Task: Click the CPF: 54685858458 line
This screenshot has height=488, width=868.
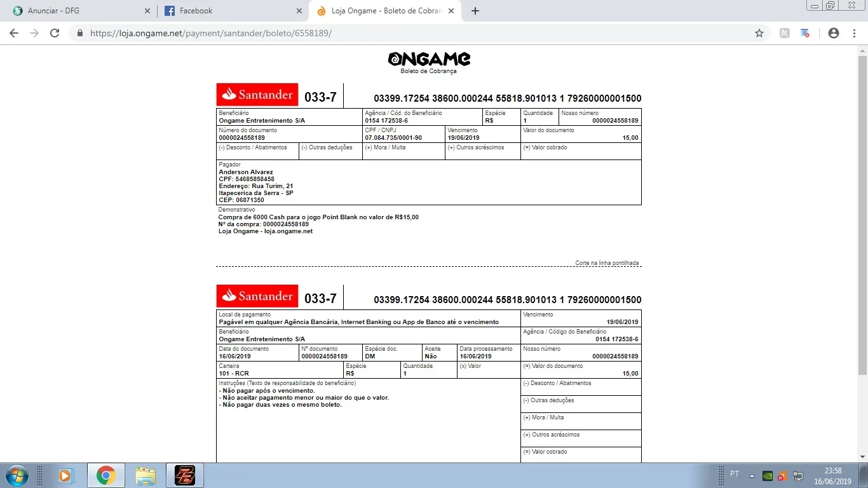Action: (x=247, y=179)
